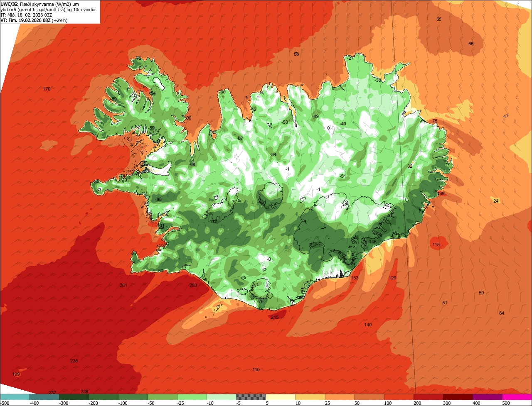Click the 236 value in the southwest ocean
This screenshot has width=532, height=406.
click(x=74, y=361)
